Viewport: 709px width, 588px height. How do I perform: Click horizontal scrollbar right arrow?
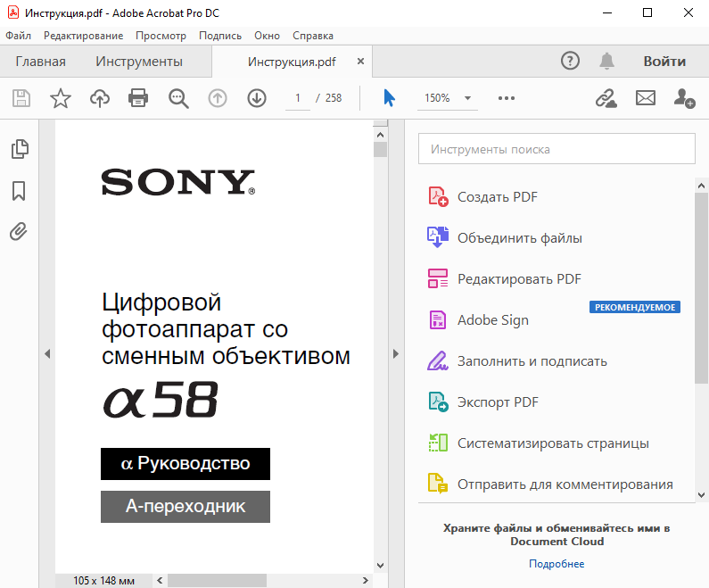tap(366, 580)
